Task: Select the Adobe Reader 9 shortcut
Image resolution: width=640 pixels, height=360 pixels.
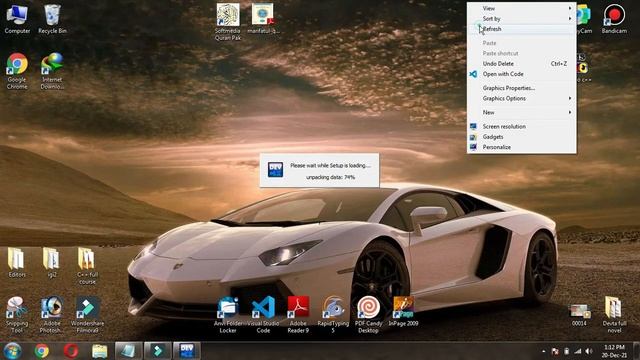Action: click(298, 315)
